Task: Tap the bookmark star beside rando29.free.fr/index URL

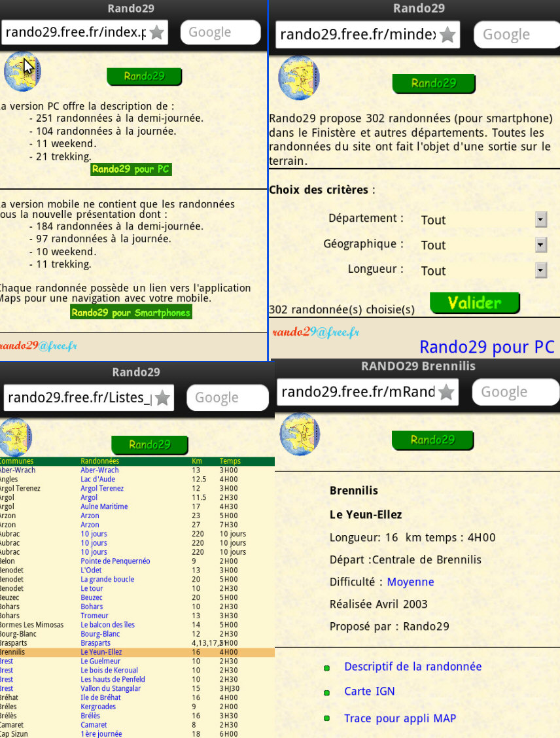Action: 157,33
